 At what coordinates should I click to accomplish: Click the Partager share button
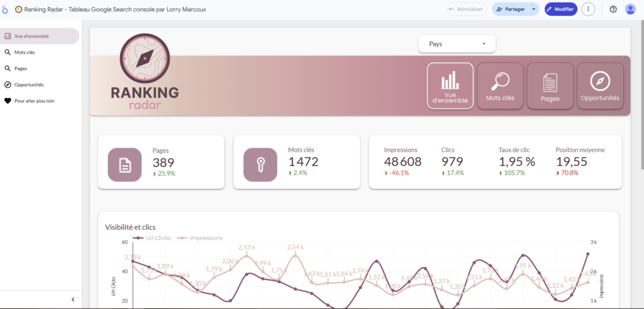[x=510, y=9]
